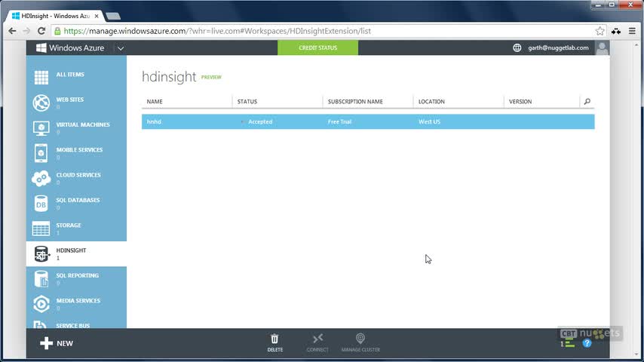Select the SQL Databases DB icon
Viewport: 644px width, 362px height.
coord(41,204)
